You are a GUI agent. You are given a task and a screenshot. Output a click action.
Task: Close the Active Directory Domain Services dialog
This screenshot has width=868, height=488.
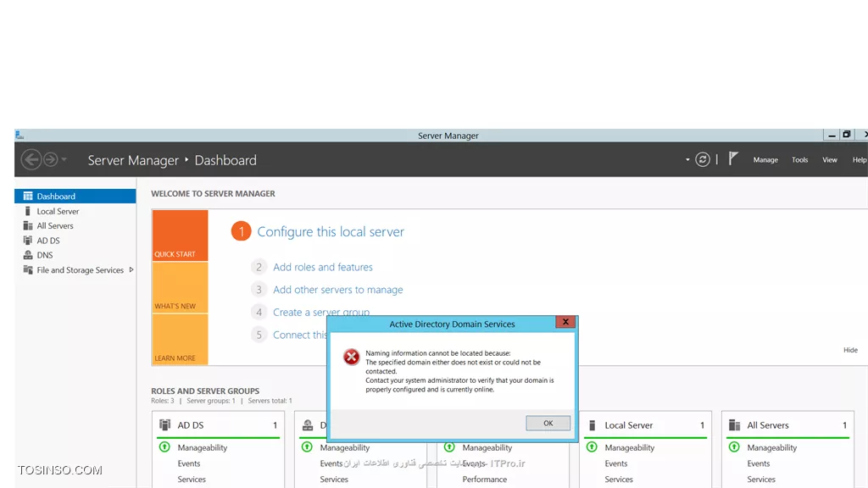coord(565,322)
